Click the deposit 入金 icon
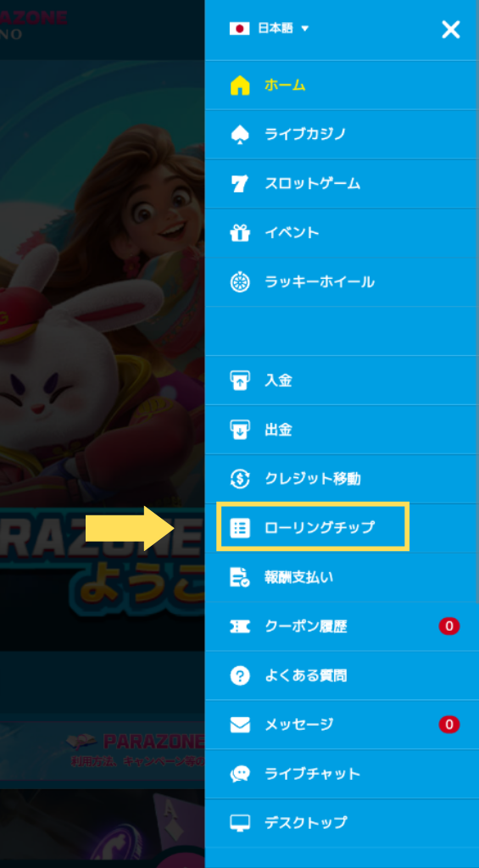The width and height of the screenshot is (479, 868). [x=240, y=381]
